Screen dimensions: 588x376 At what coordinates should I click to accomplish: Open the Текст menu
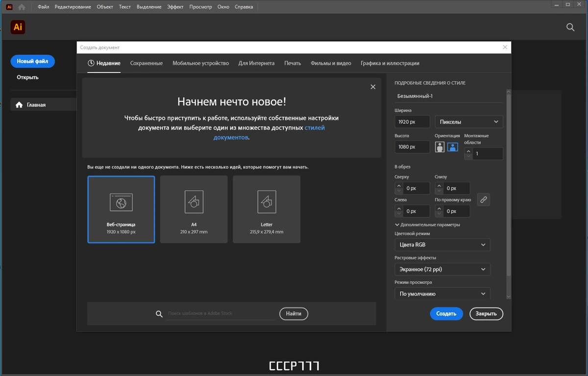point(124,7)
